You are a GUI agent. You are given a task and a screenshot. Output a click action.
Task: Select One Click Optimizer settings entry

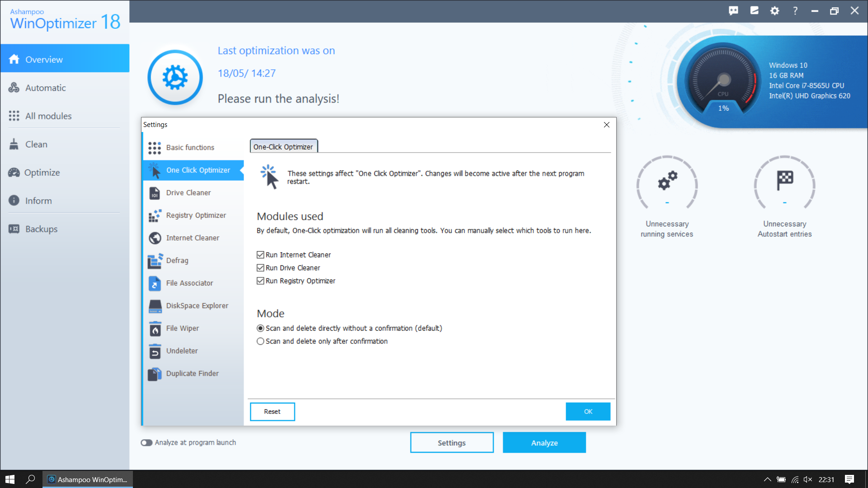[193, 170]
